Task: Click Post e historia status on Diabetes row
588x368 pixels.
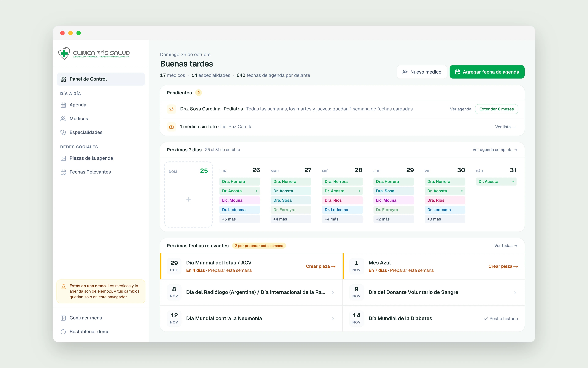Action: pos(501,319)
